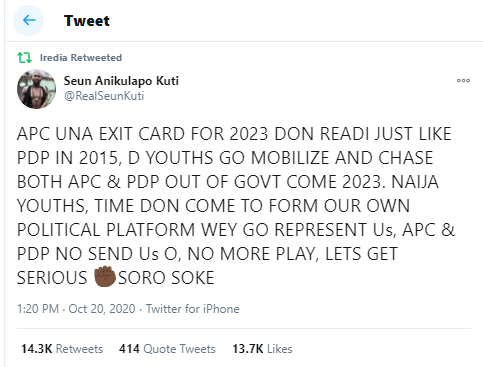View the 13.7K Likes list

click(x=262, y=349)
